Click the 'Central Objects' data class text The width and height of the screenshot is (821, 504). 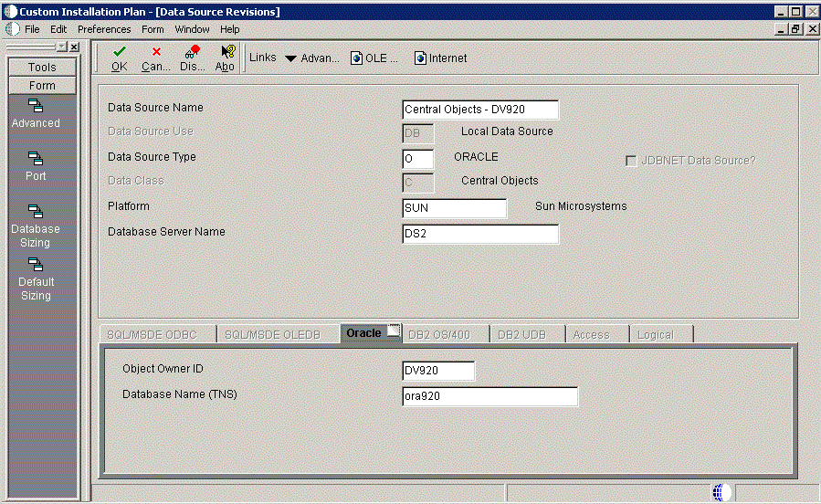[500, 181]
